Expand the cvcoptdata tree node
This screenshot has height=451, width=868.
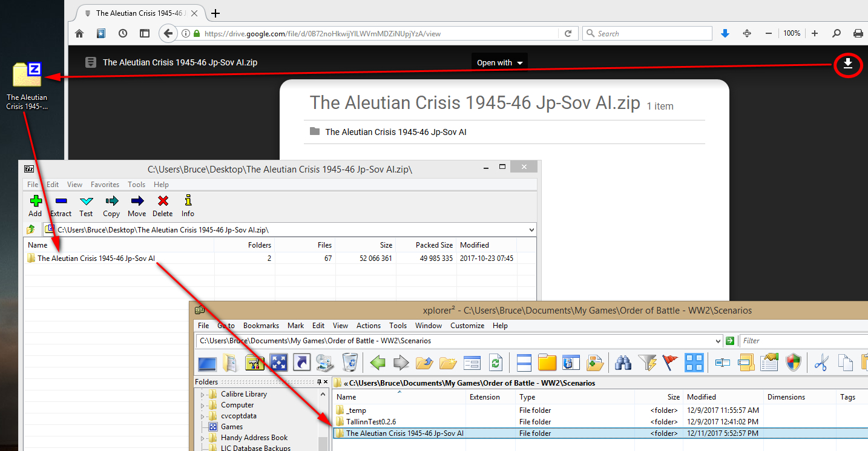click(x=203, y=416)
